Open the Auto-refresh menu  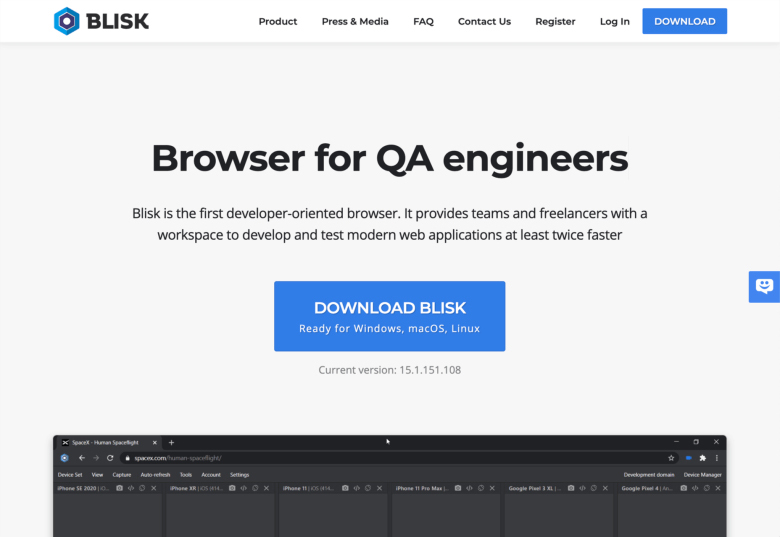coord(155,475)
